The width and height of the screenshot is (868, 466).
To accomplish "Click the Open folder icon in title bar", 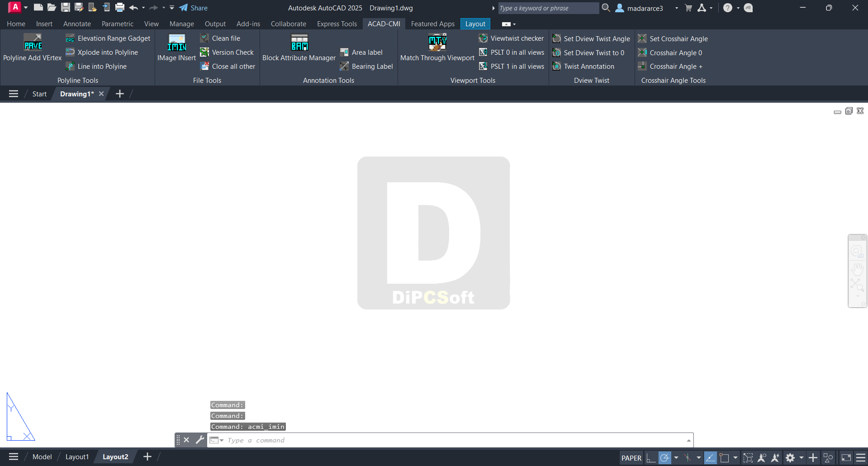I will click(52, 7).
